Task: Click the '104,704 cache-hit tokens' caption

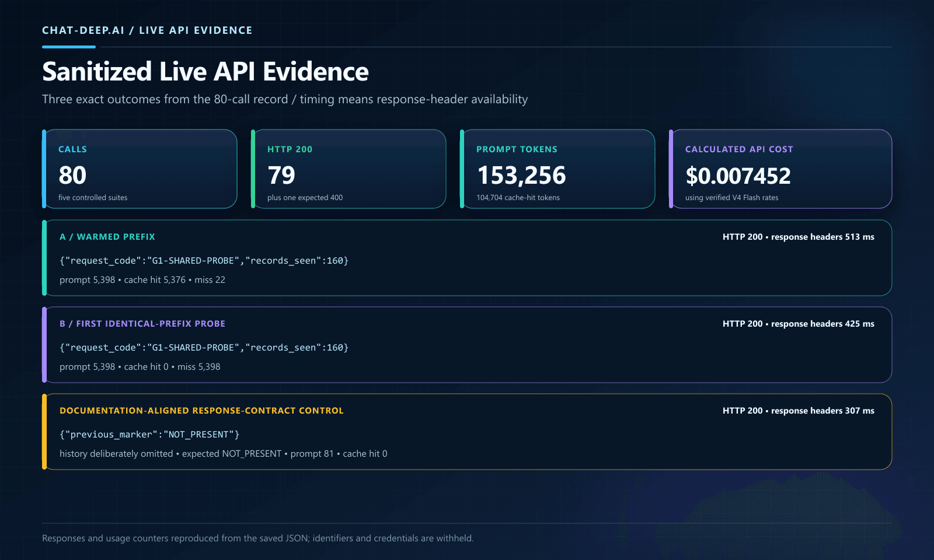Action: click(518, 198)
